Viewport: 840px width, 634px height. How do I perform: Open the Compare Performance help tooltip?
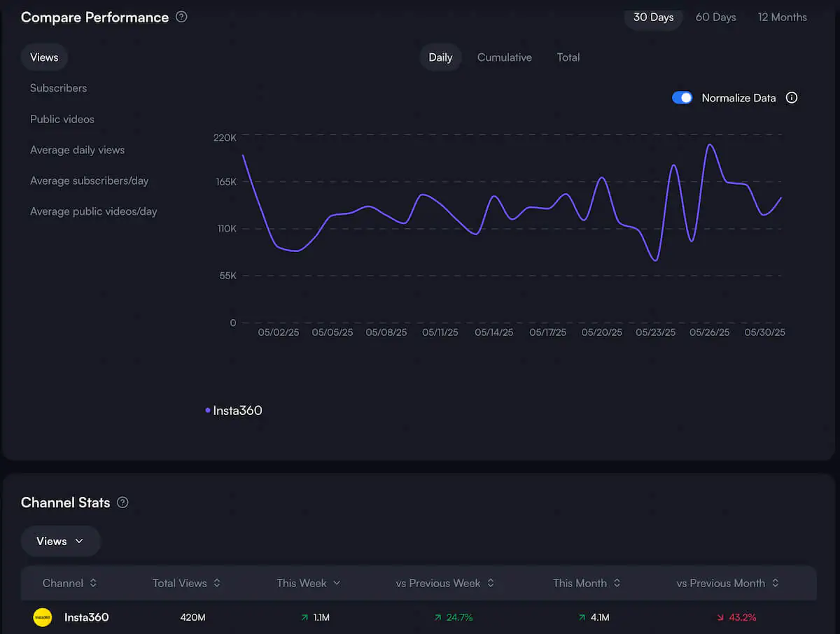[181, 17]
